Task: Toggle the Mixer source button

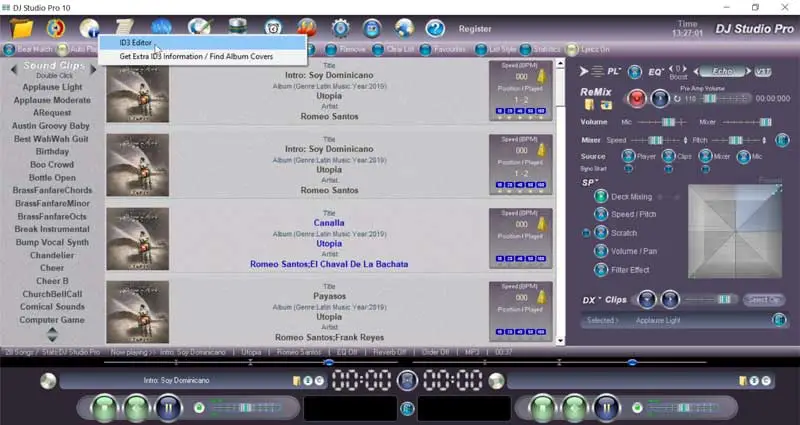Action: coord(705,156)
